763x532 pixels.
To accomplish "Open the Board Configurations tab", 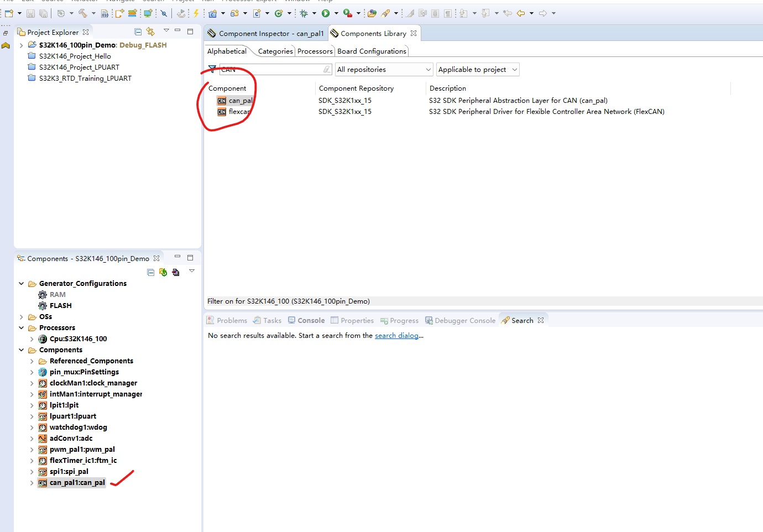I will [x=372, y=51].
